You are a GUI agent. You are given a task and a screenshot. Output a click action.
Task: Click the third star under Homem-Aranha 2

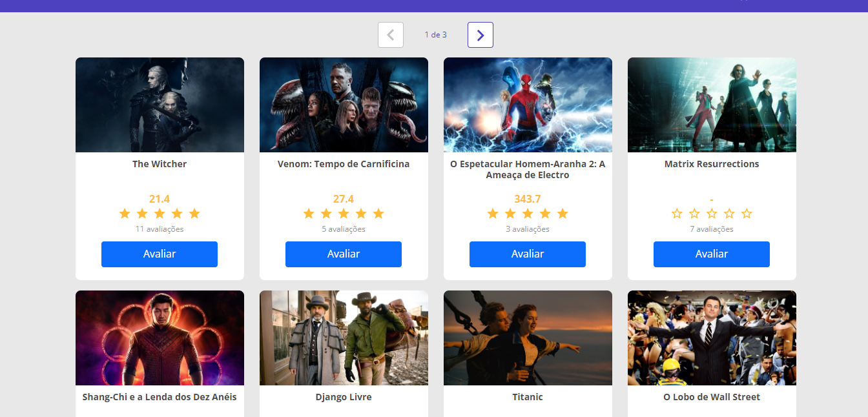[528, 214]
